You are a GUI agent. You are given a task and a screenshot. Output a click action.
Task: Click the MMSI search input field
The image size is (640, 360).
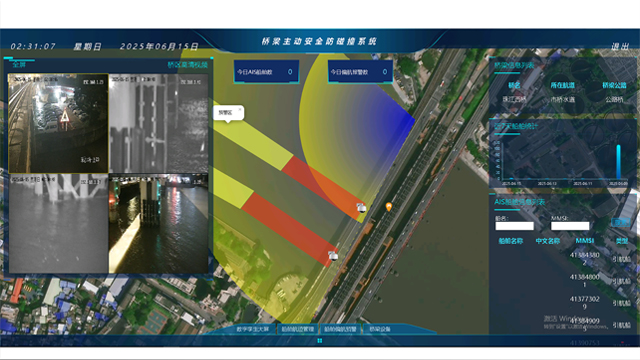570,226
